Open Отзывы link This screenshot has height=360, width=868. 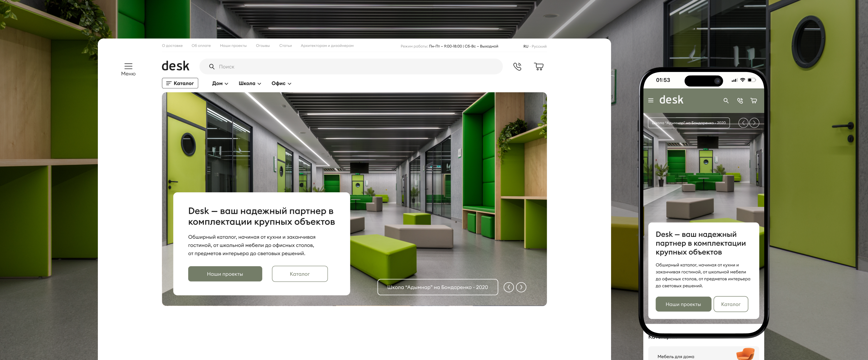[263, 46]
